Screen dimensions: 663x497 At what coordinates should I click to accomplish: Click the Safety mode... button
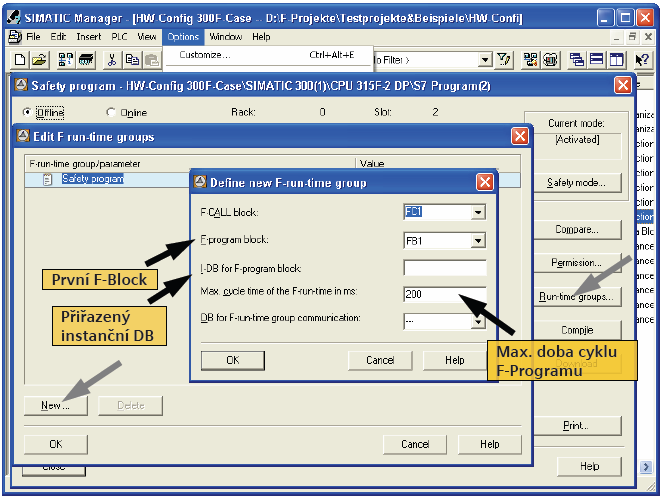point(577,183)
